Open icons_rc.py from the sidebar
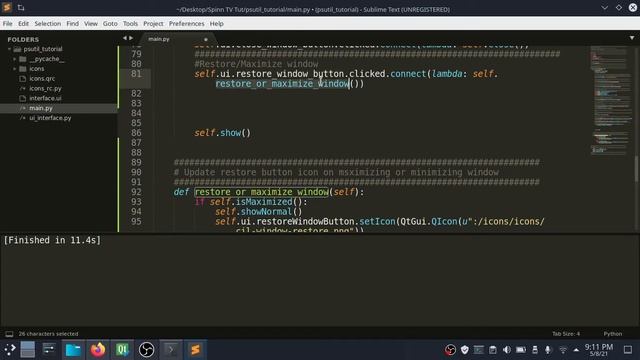Image resolution: width=640 pixels, height=360 pixels. pos(45,89)
